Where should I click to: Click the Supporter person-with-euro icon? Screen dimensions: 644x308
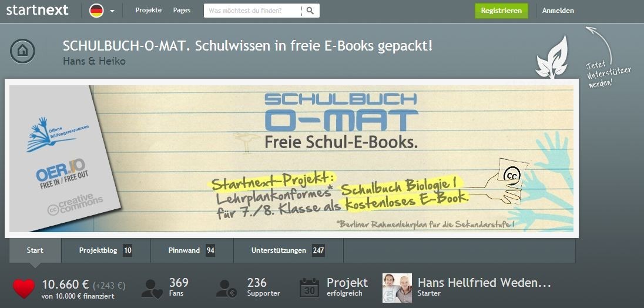coord(227,288)
